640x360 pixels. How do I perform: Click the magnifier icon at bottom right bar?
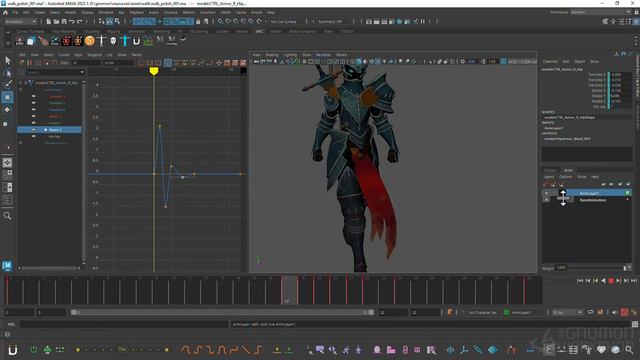pos(629,350)
